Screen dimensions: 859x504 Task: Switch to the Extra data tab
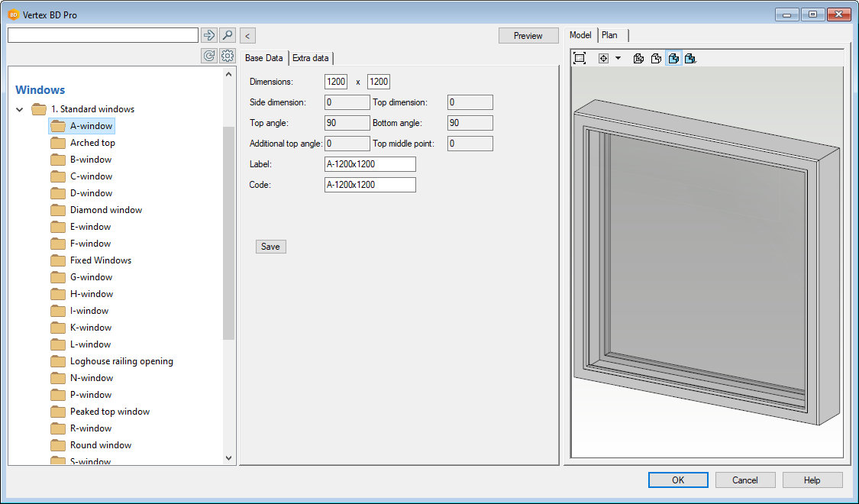click(311, 58)
